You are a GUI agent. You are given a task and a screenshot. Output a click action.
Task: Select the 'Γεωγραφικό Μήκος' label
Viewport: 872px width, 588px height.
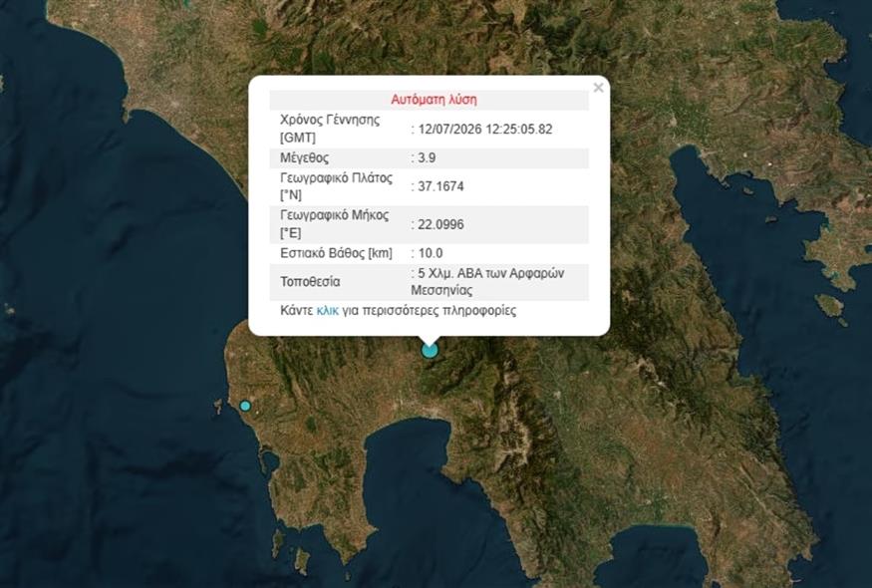click(334, 215)
